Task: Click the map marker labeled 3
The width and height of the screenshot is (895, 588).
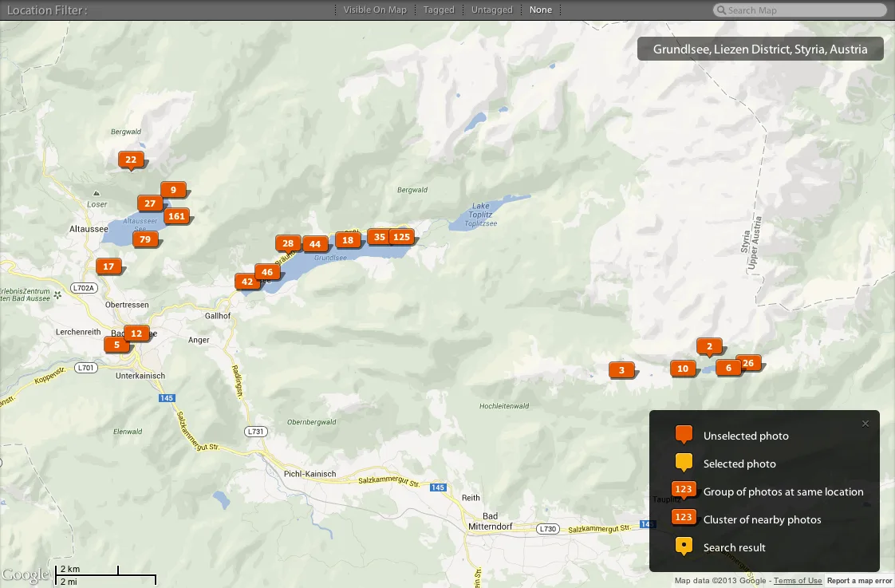Action: click(621, 370)
